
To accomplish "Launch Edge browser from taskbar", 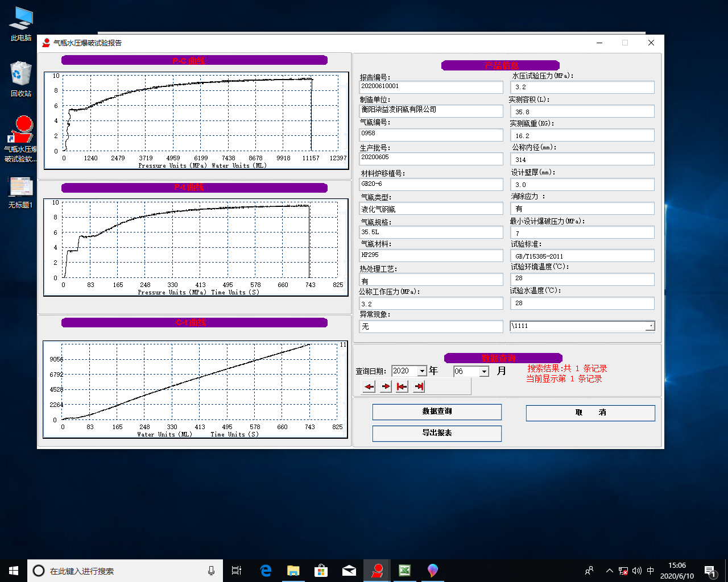I will [266, 571].
